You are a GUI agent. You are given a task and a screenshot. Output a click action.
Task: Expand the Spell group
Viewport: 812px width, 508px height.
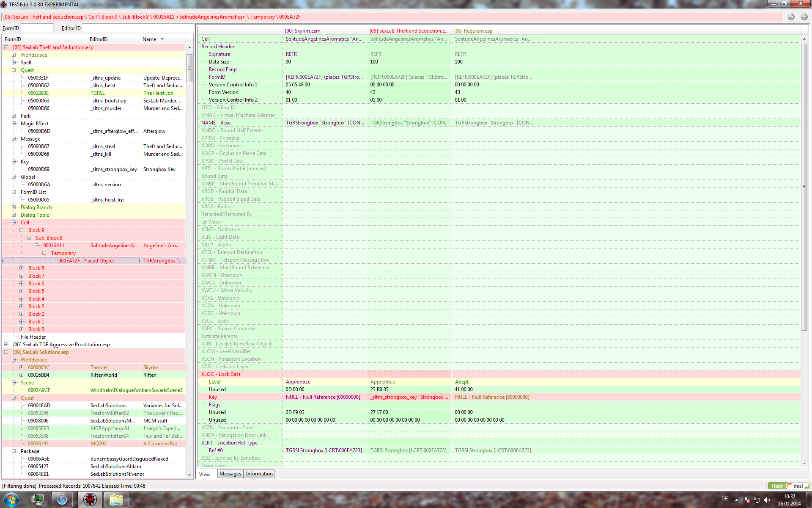[x=14, y=63]
